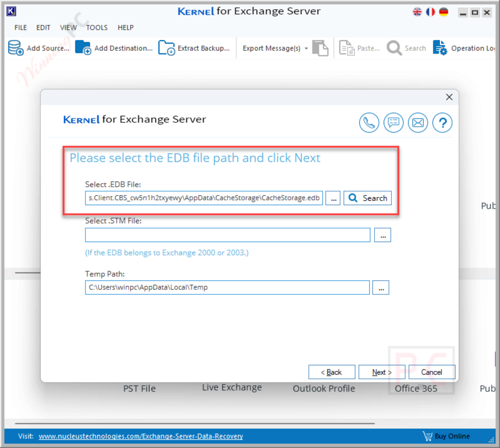Click into the Select .EDB File field
The width and height of the screenshot is (500, 448).
[204, 198]
